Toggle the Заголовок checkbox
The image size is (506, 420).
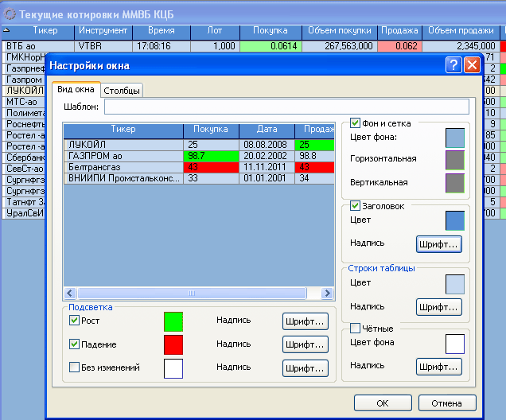(355, 206)
